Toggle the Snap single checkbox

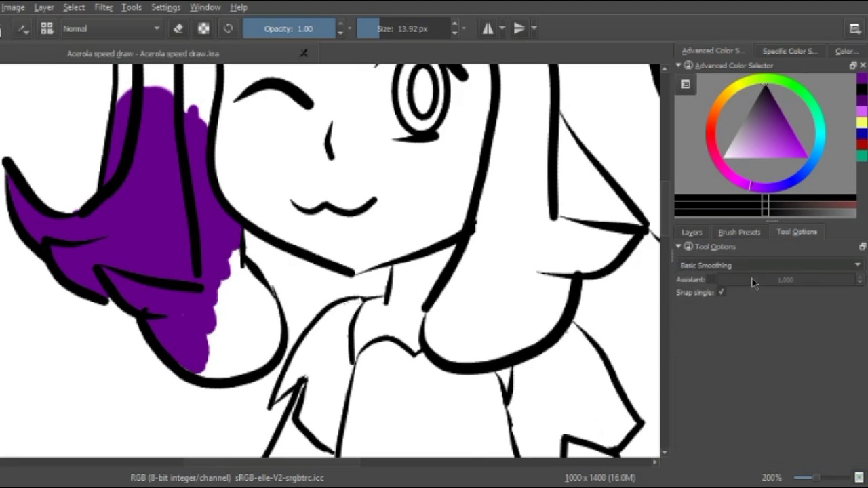(x=721, y=292)
